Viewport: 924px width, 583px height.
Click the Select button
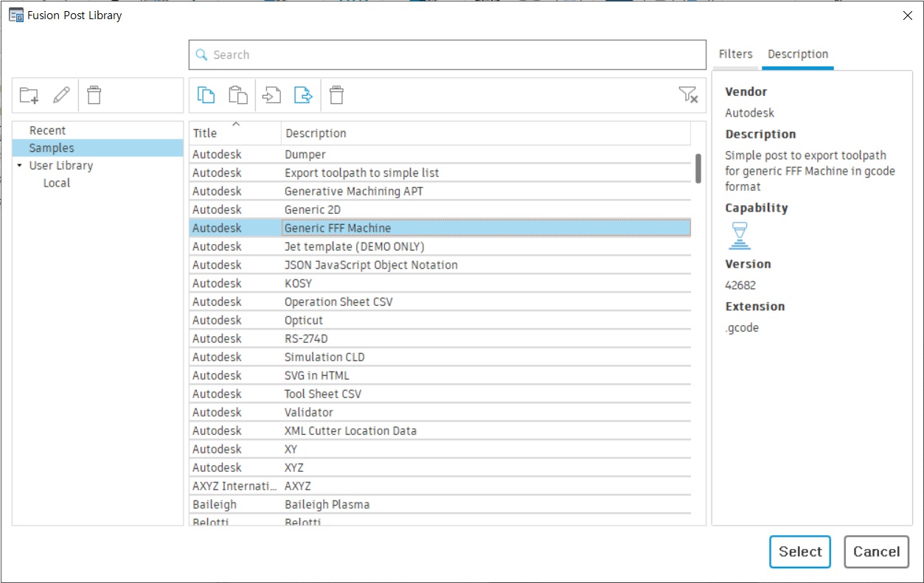800,552
